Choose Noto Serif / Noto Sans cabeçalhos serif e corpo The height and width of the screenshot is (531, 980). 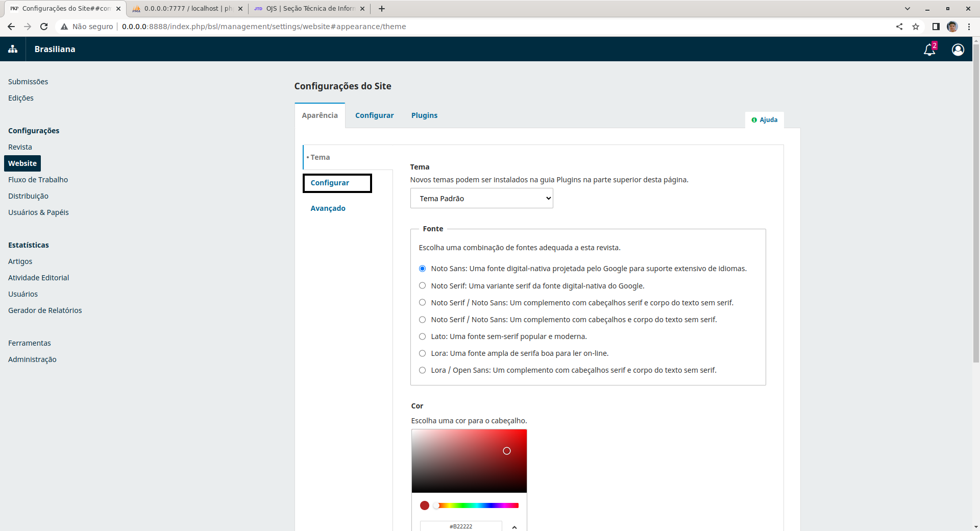point(422,302)
